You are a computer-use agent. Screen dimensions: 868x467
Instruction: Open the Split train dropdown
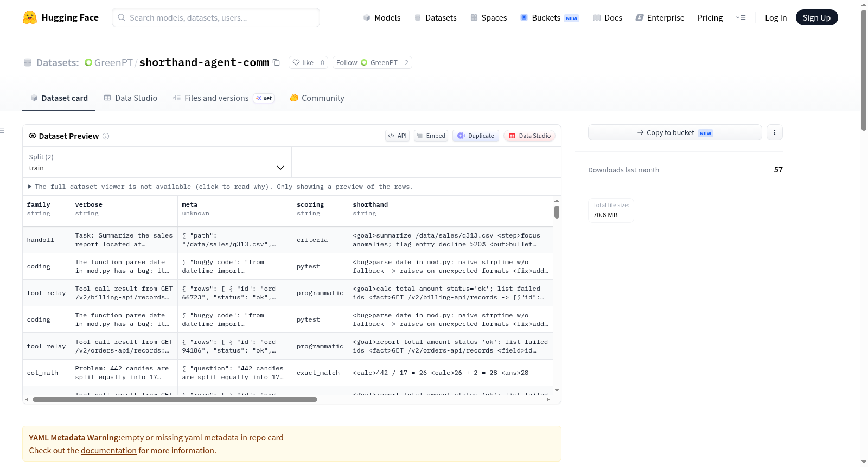click(157, 162)
